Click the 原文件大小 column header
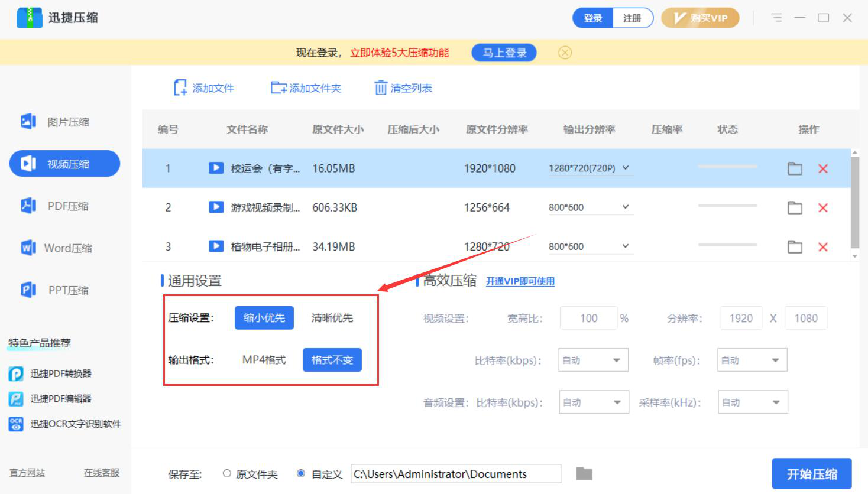868x494 pixels. 338,129
